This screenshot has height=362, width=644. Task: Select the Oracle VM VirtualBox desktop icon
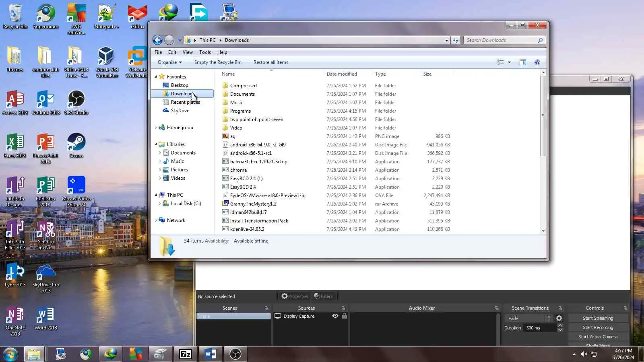[x=107, y=62]
